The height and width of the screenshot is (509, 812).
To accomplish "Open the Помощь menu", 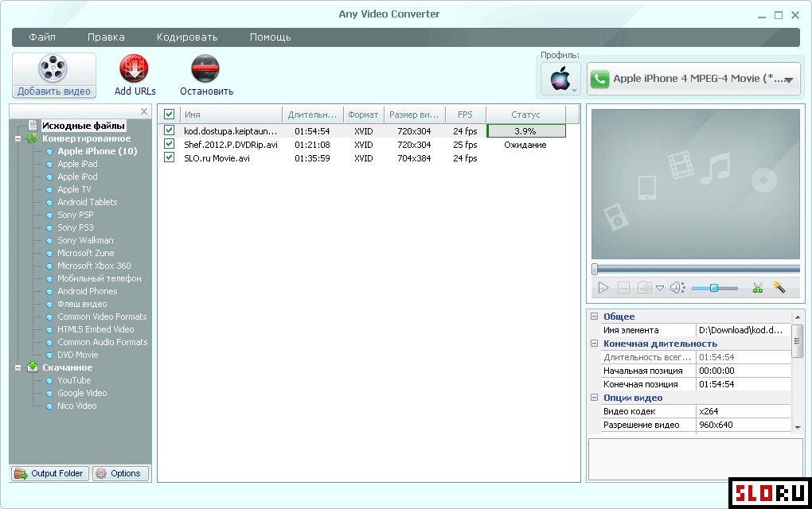I will (x=271, y=37).
